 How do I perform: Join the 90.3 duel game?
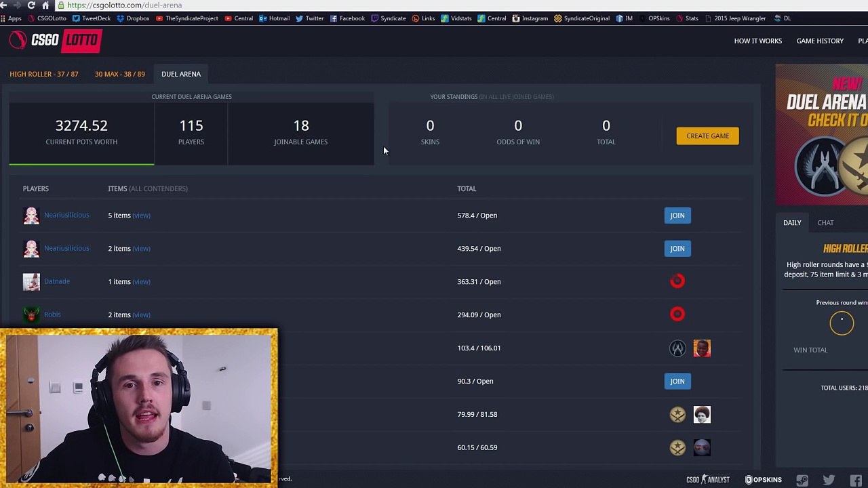tap(677, 381)
